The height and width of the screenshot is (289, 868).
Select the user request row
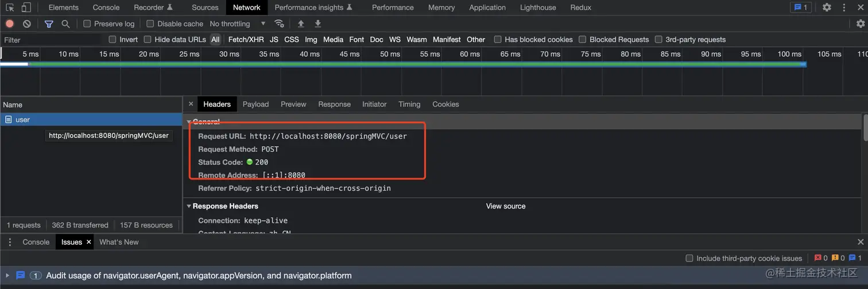(x=91, y=120)
